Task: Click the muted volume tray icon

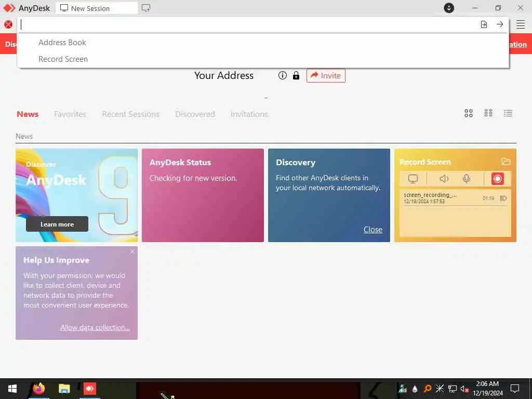Action: (x=464, y=389)
